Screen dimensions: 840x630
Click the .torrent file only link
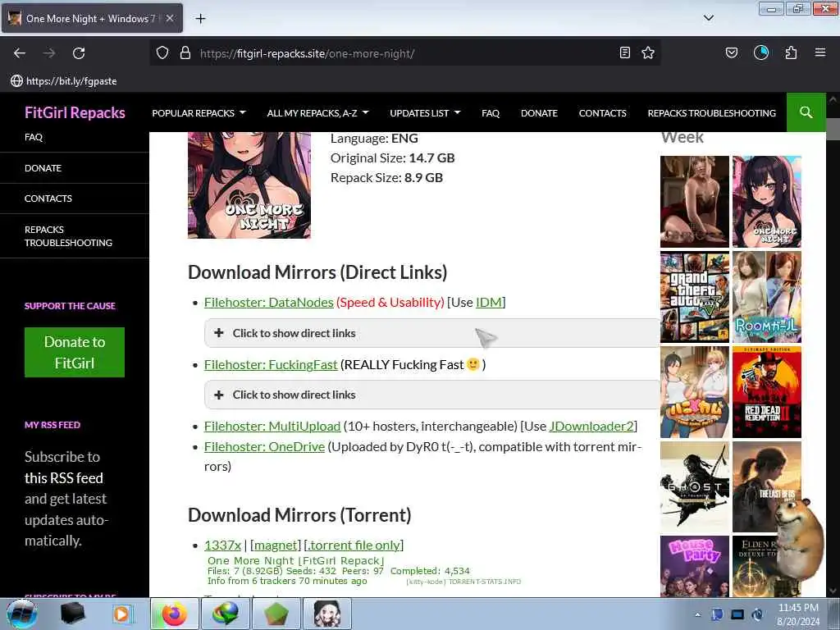[x=354, y=546]
